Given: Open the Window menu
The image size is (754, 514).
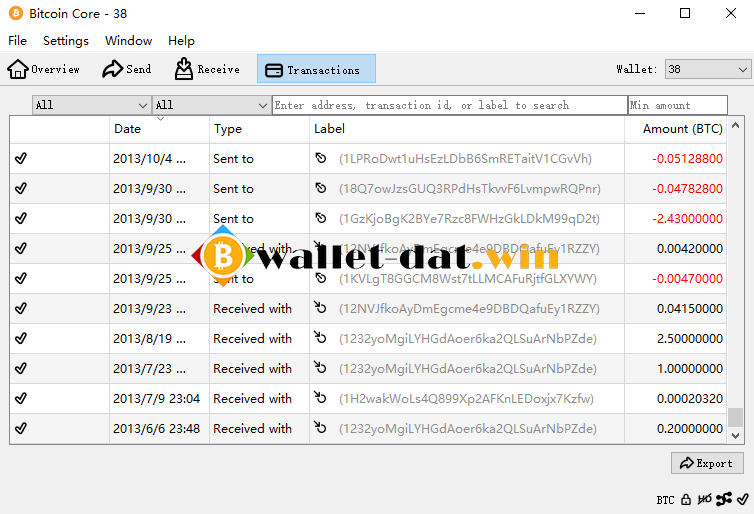Looking at the screenshot, I should coord(128,41).
